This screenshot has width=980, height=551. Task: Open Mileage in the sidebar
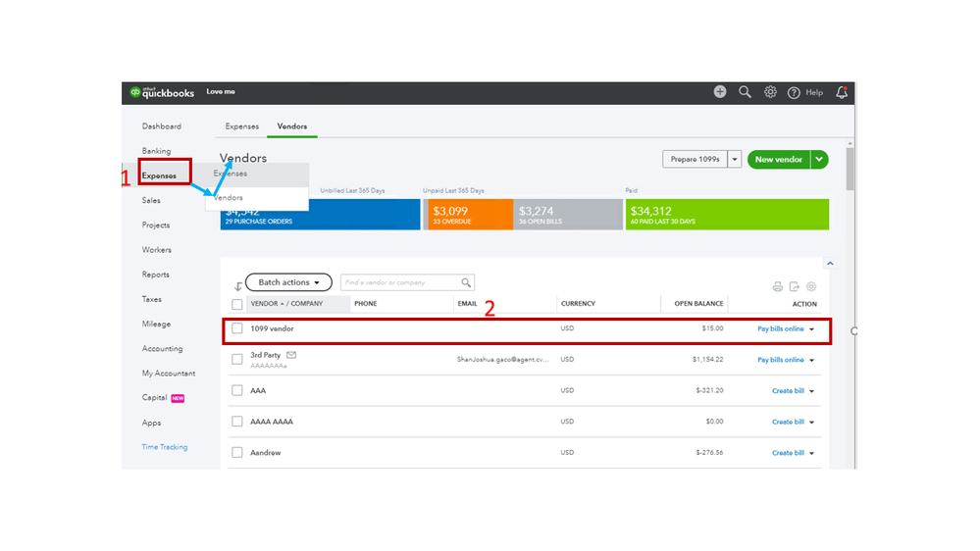pos(156,324)
